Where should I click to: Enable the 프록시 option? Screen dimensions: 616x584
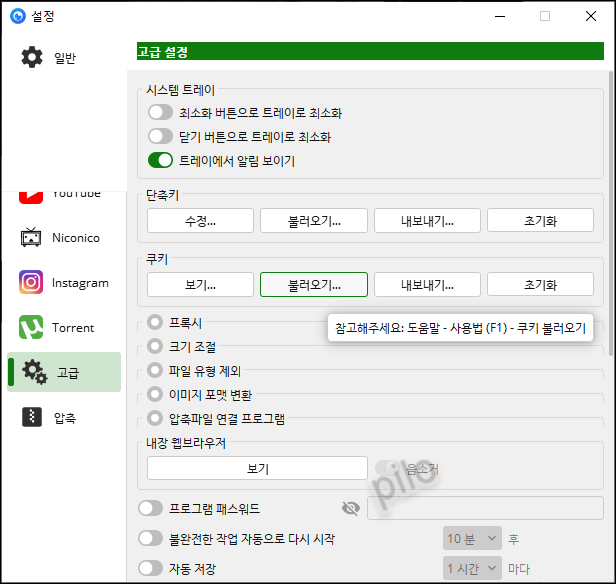point(155,322)
